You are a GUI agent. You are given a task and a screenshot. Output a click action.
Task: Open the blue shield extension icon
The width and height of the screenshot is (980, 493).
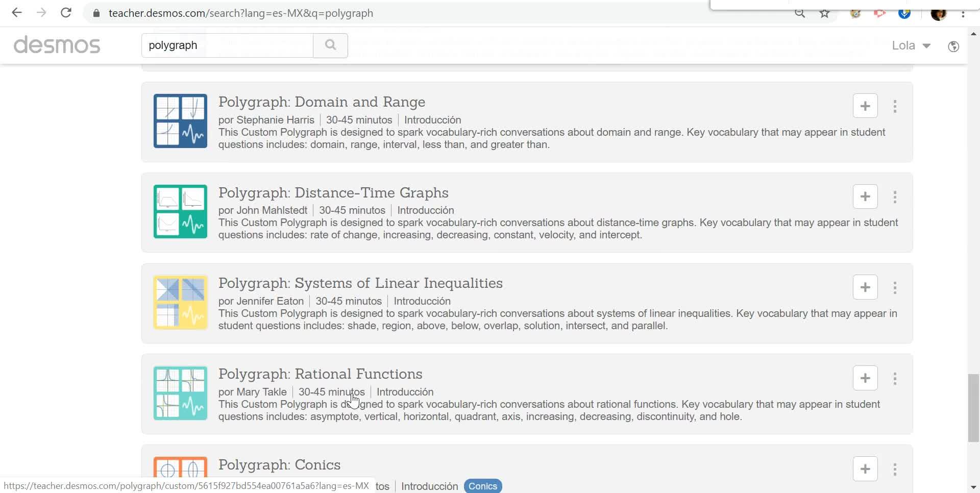904,14
